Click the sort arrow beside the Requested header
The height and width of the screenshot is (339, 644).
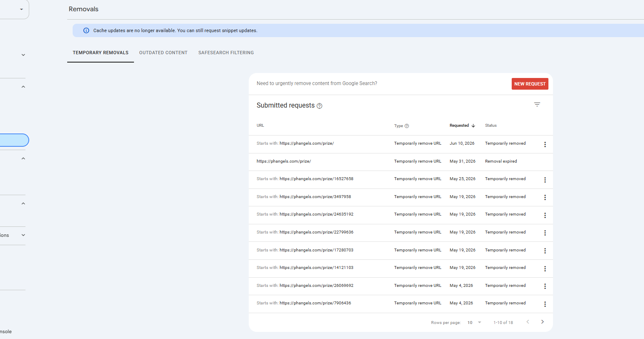[x=473, y=126]
